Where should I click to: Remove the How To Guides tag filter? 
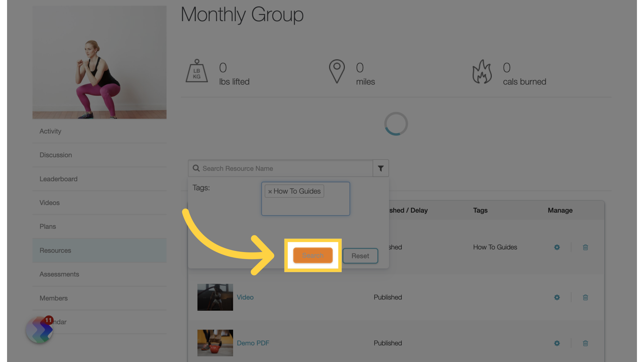pos(270,191)
